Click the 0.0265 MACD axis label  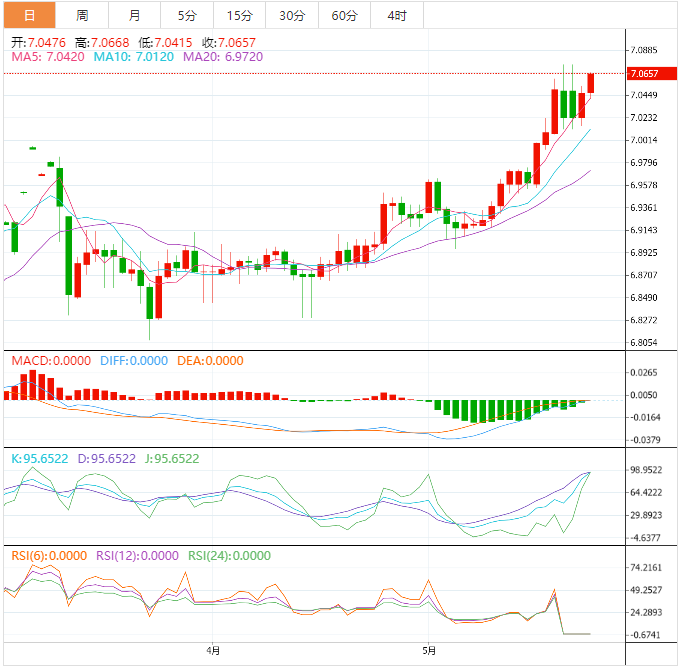(644, 372)
